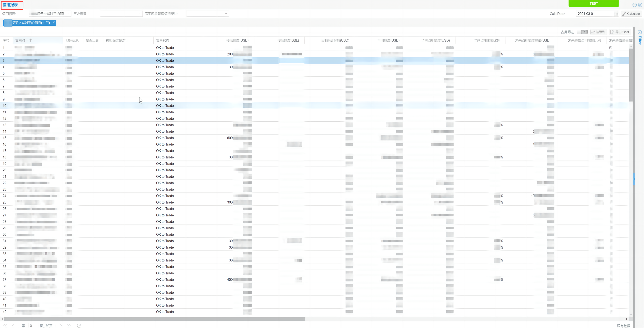The image size is (644, 328).
Task: Click the 信用报表 window title
Action: (x=10, y=5)
